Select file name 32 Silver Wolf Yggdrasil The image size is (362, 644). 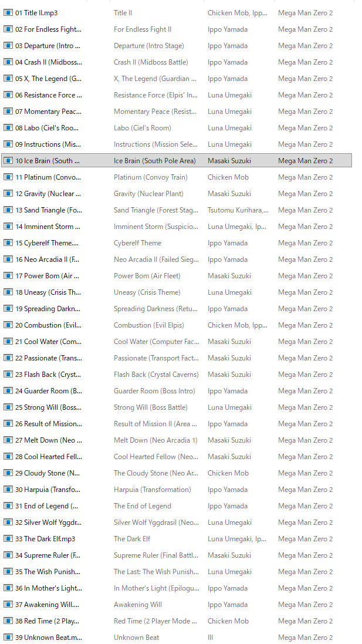pos(49,522)
